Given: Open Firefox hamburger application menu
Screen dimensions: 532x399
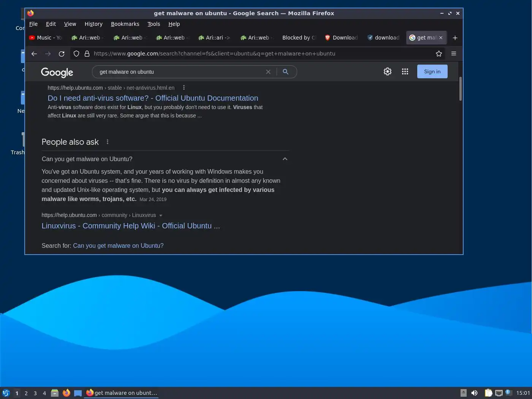Looking at the screenshot, I should coord(454,54).
